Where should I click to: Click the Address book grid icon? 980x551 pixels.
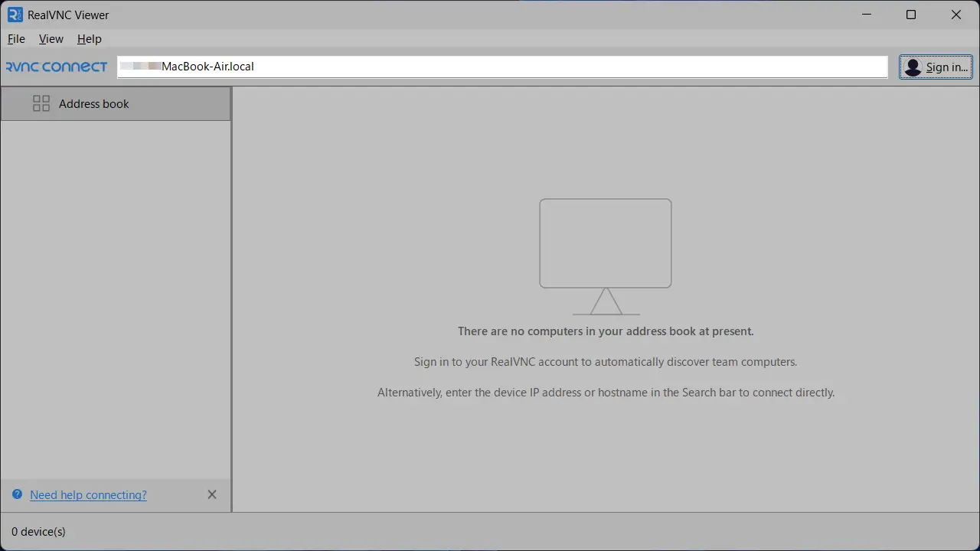click(x=41, y=103)
